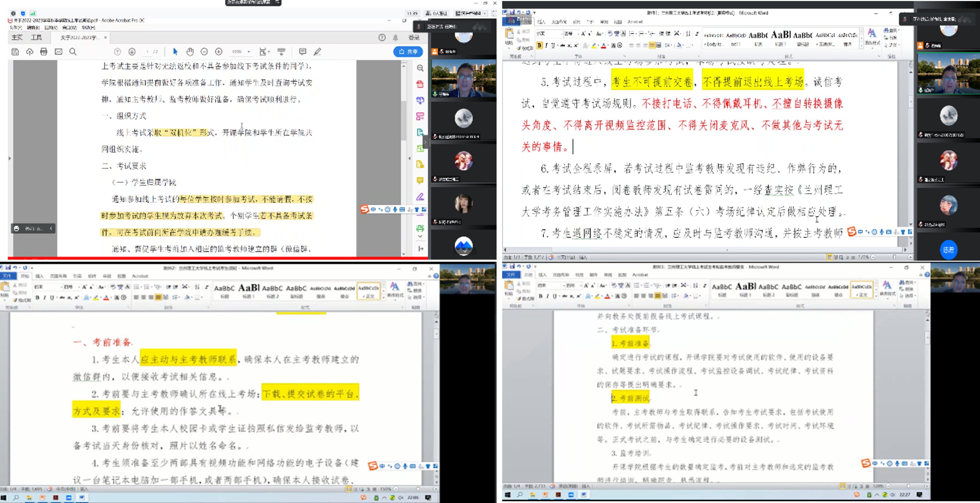Click the blue 共享 button in Acrobat
This screenshot has width=980, height=503.
click(408, 52)
